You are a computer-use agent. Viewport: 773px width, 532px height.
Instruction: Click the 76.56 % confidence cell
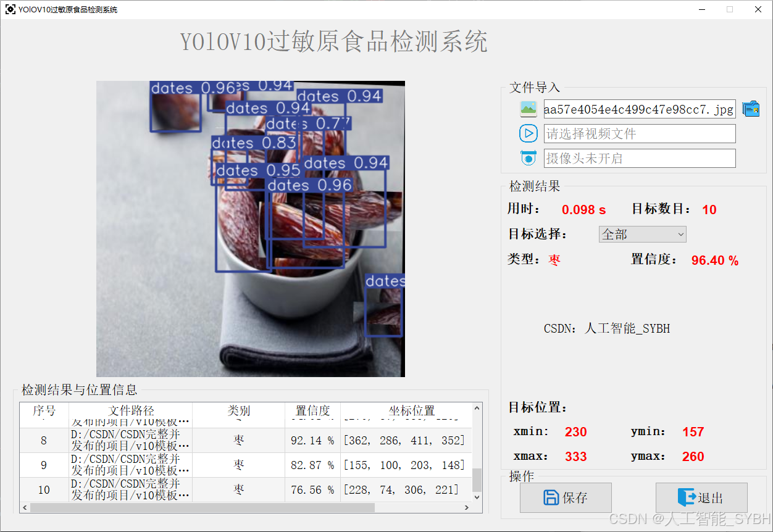point(313,490)
